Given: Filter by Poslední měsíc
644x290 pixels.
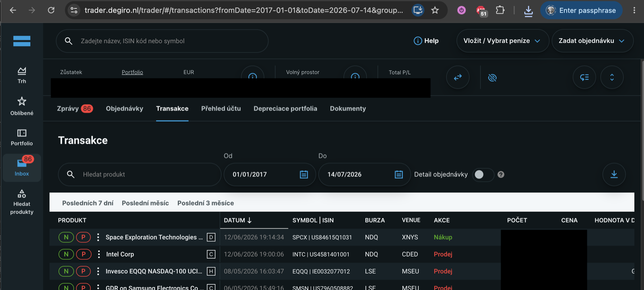Looking at the screenshot, I should click(x=145, y=203).
